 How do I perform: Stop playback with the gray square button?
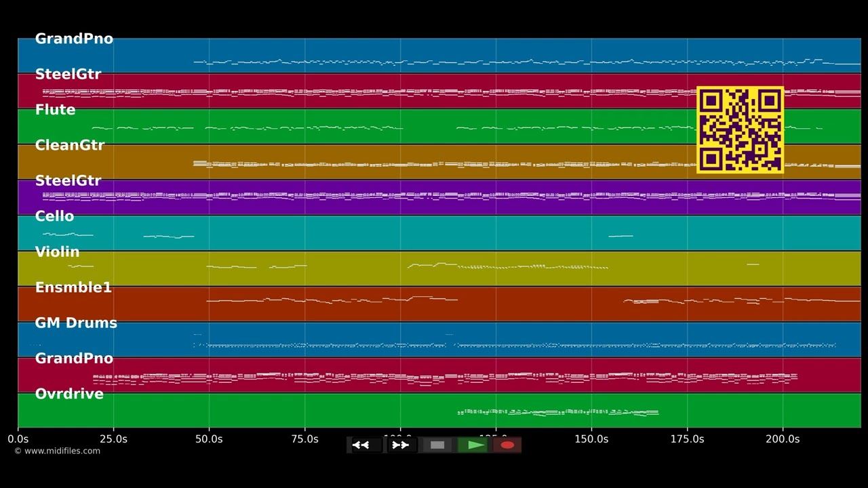[x=437, y=445]
